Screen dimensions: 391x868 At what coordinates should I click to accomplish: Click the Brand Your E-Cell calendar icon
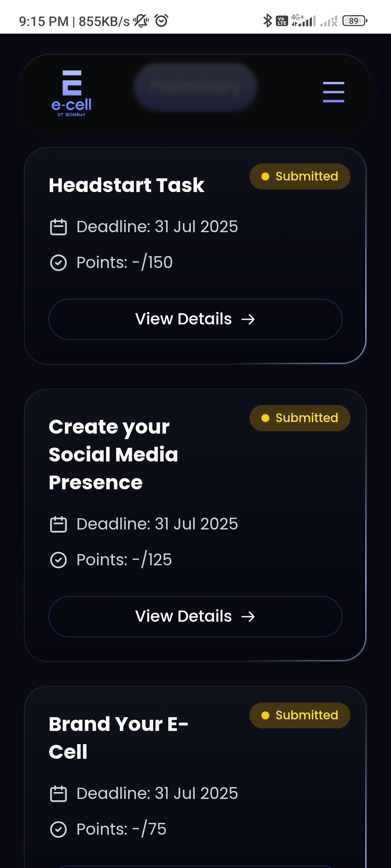tap(58, 794)
